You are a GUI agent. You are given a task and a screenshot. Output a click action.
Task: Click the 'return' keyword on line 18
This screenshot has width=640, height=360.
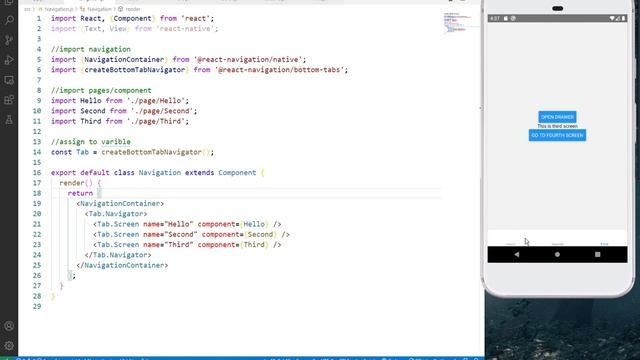80,193
